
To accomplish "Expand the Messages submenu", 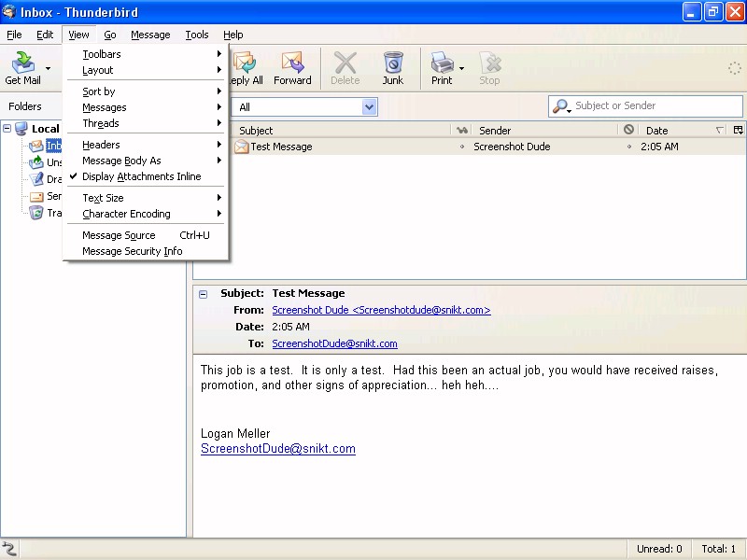I will click(146, 107).
